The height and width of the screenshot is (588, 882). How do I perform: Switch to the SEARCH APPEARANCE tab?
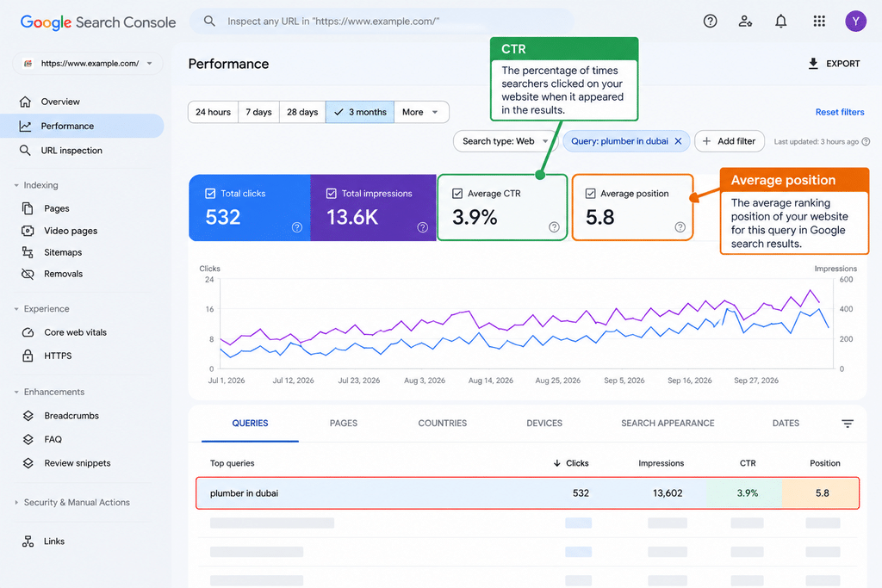pos(668,424)
